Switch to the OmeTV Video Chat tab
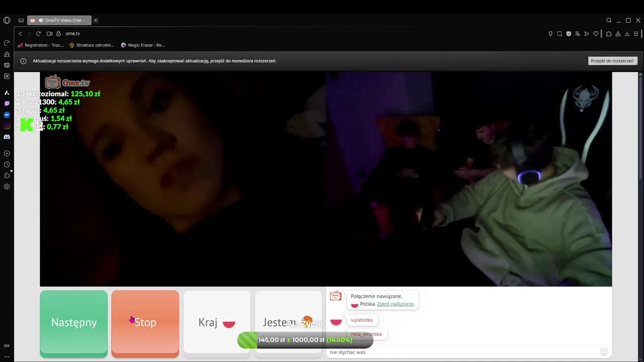 point(58,21)
